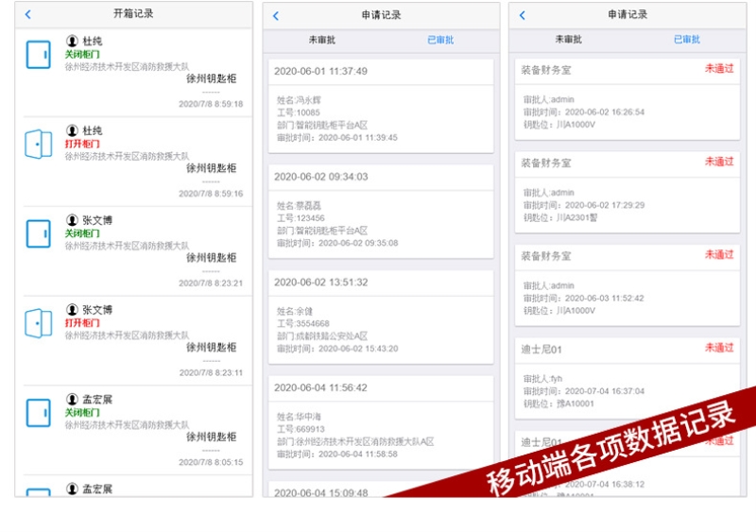This screenshot has width=756, height=532.
Task: Open the 2020-06-04 11:56:42 application record
Action: [x=380, y=420]
